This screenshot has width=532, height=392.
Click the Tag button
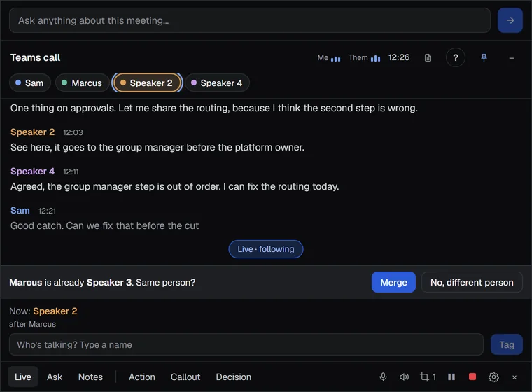click(x=506, y=344)
